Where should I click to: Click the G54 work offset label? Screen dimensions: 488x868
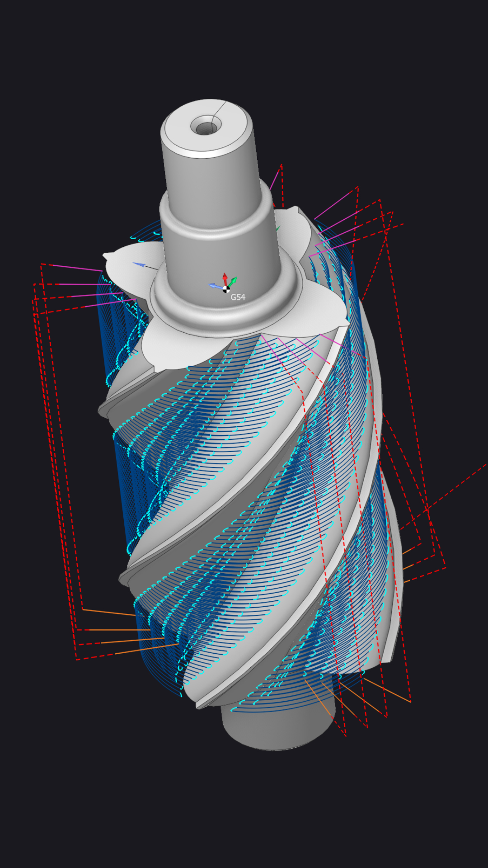(x=238, y=297)
